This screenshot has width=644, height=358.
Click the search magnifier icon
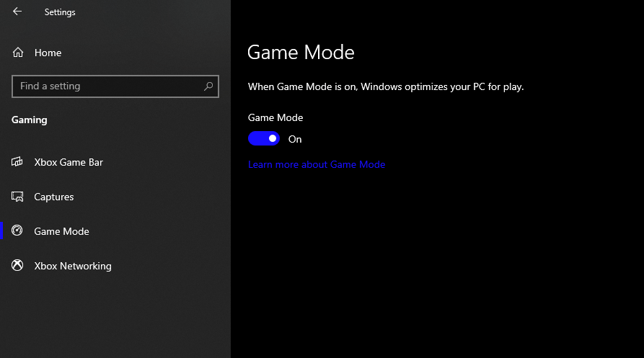(x=208, y=86)
